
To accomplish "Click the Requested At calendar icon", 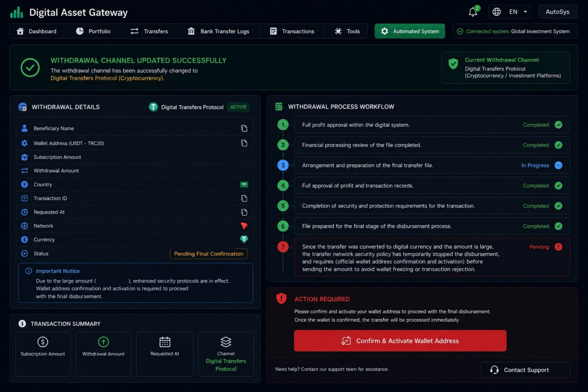I will (x=165, y=342).
